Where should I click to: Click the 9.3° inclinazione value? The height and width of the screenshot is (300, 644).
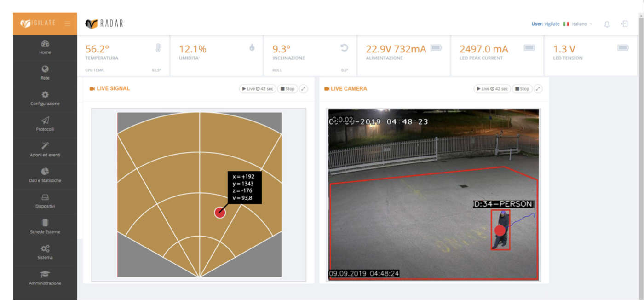click(x=282, y=49)
